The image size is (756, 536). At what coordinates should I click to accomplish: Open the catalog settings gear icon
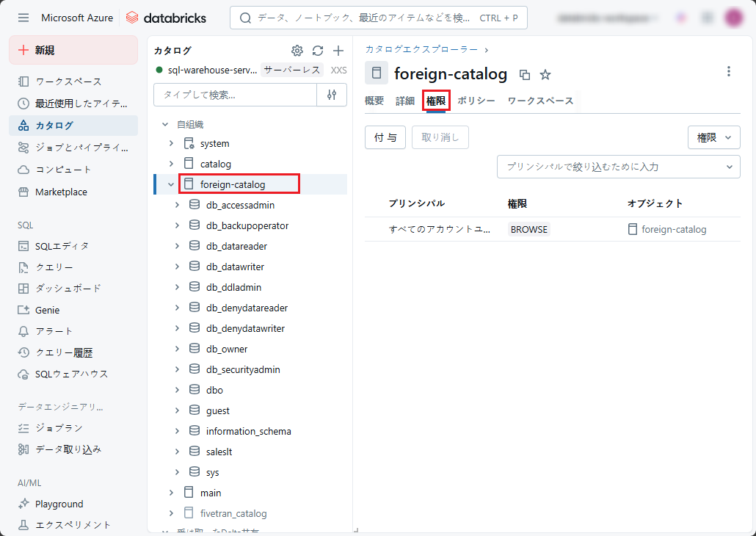click(297, 51)
